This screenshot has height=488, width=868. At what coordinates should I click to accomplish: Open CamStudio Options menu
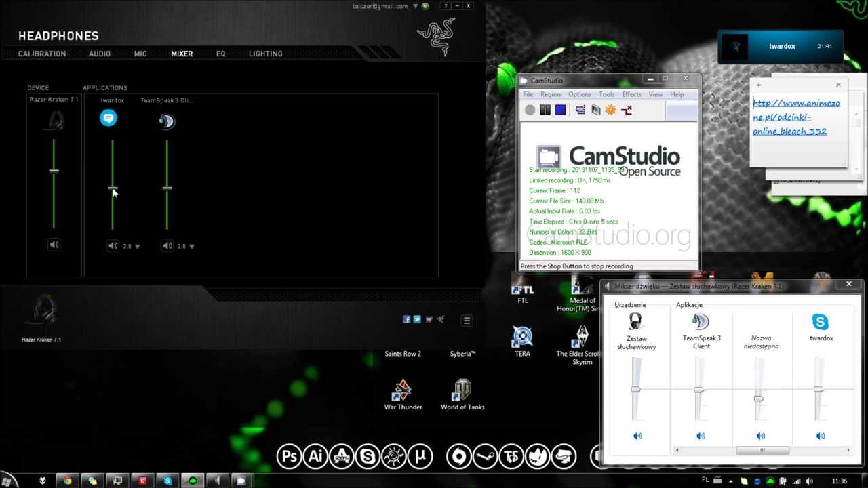pyautogui.click(x=580, y=94)
